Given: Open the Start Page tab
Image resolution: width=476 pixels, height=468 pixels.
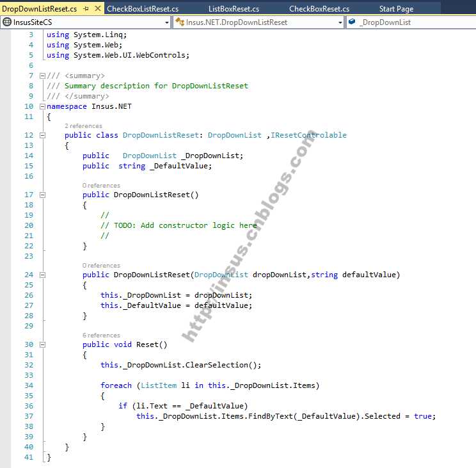Looking at the screenshot, I should click(x=396, y=9).
